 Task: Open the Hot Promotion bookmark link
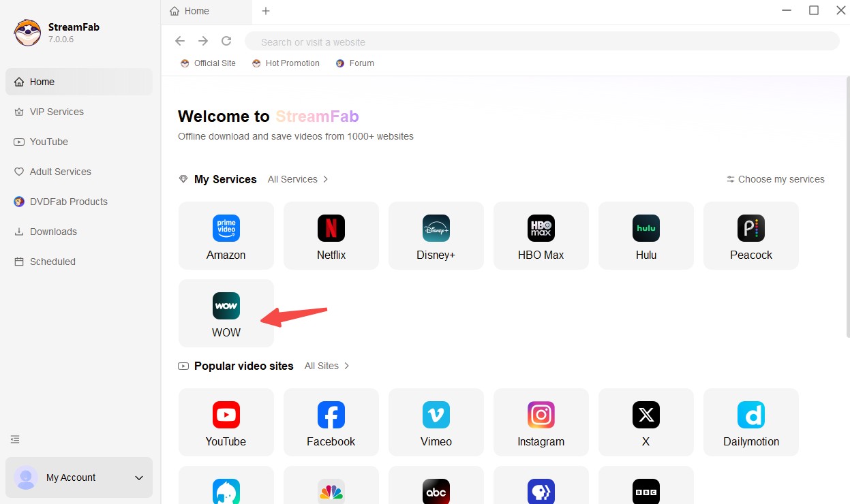286,63
